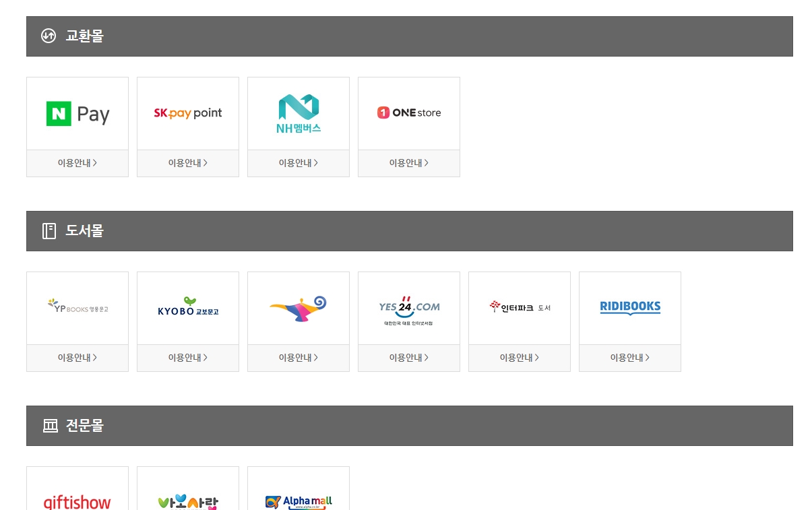Click the Alpha mall logo

(x=299, y=502)
